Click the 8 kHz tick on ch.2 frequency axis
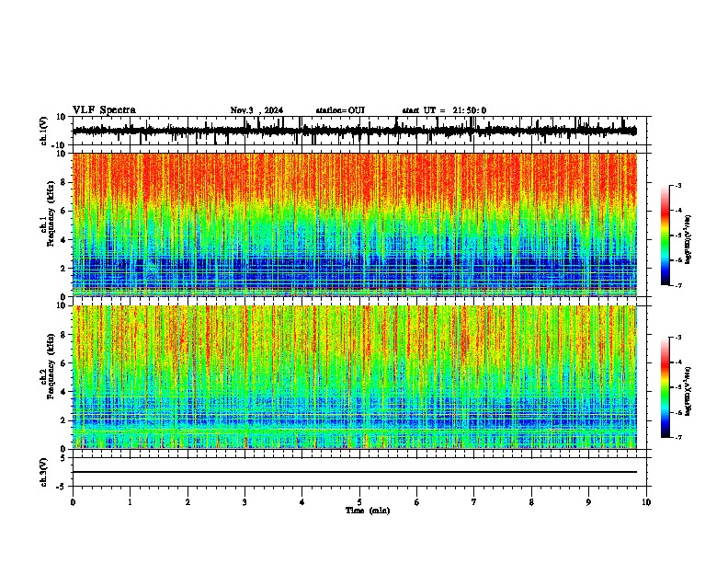728x563 pixels. 63,335
